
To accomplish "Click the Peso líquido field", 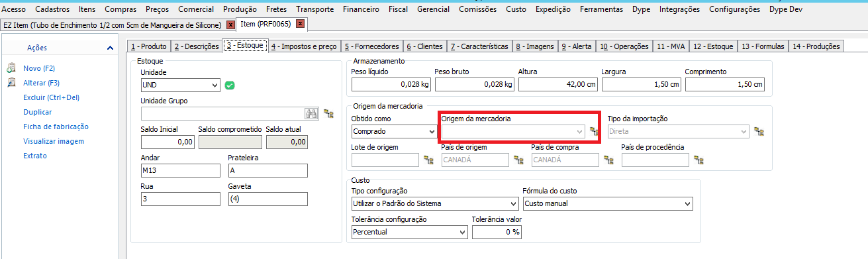I will 391,85.
